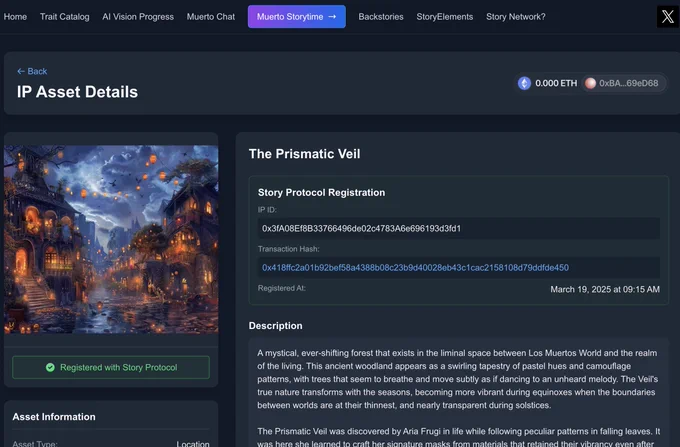680x447 pixels.
Task: Click the Story Protocol Registration heading
Action: click(321, 193)
